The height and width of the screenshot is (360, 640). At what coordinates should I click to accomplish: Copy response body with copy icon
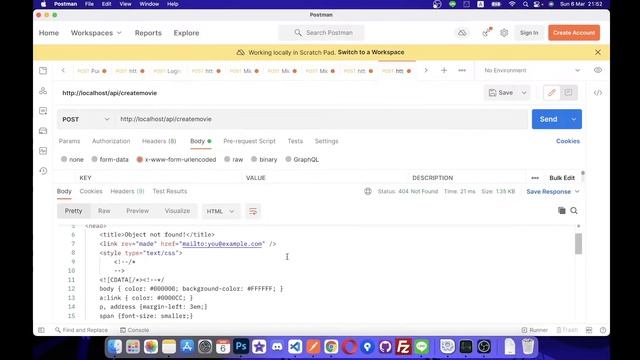point(562,211)
